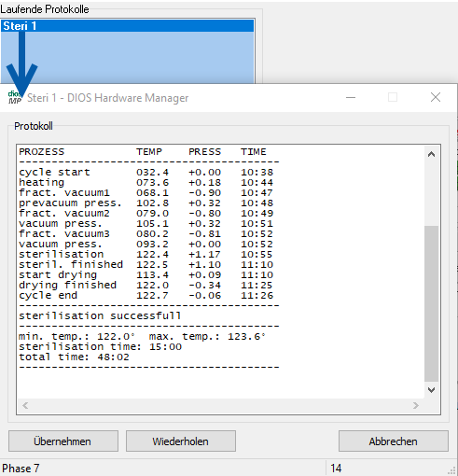
Task: Minimize the DIOS Hardware Manager window
Action: click(351, 97)
